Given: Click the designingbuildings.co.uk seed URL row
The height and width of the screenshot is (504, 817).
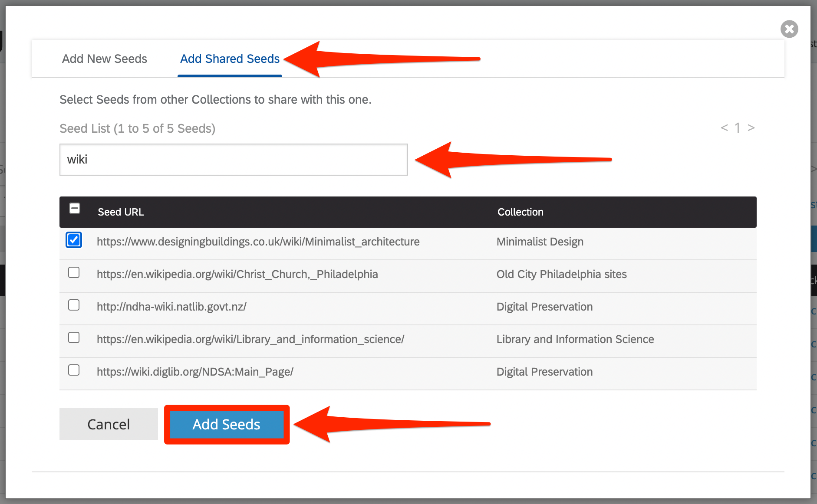Looking at the screenshot, I should [x=258, y=242].
